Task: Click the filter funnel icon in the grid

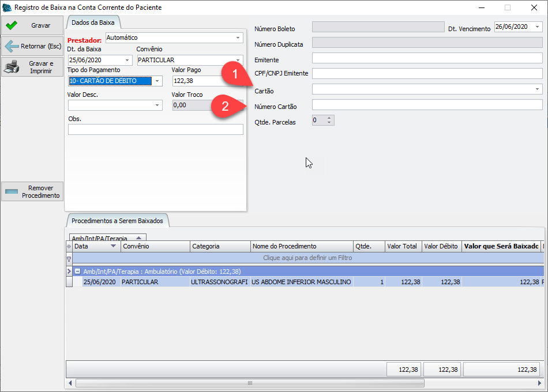Action: point(69,259)
